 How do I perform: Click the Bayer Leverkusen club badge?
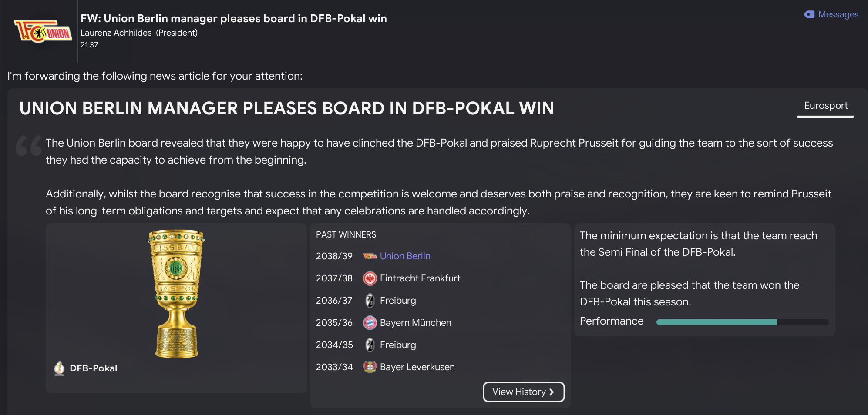tap(370, 367)
